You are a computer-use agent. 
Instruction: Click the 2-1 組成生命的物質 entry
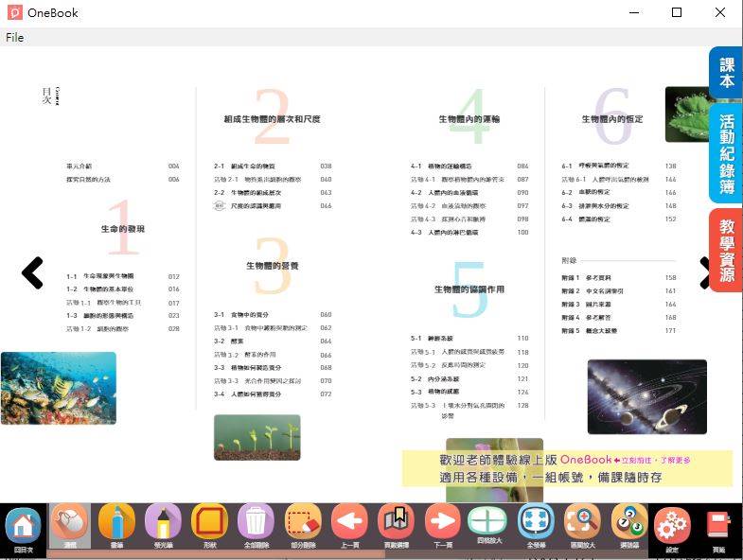click(273, 166)
